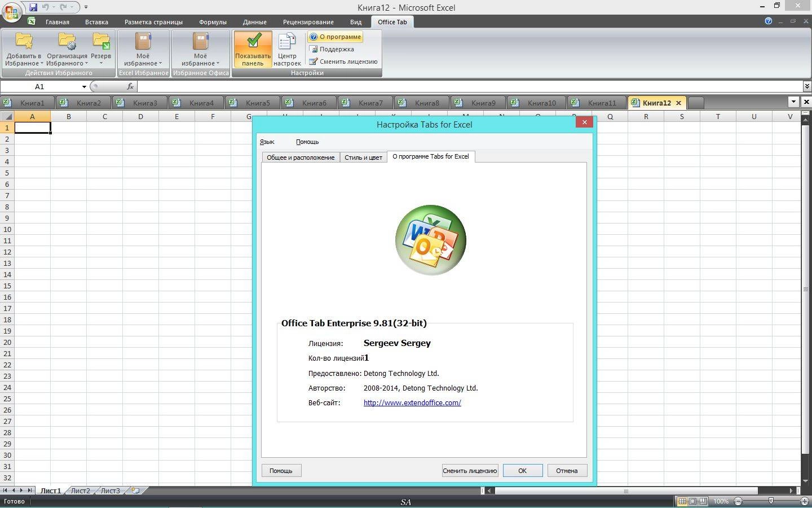The width and height of the screenshot is (812, 508).
Task: Open the Главная ribbon tab
Action: pos(58,22)
